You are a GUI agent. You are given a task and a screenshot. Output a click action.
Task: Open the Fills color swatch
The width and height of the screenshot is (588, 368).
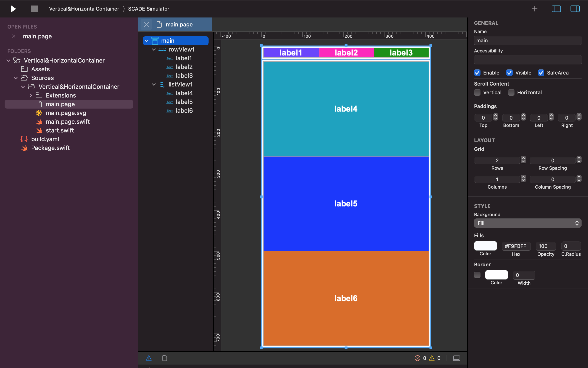[x=485, y=246]
